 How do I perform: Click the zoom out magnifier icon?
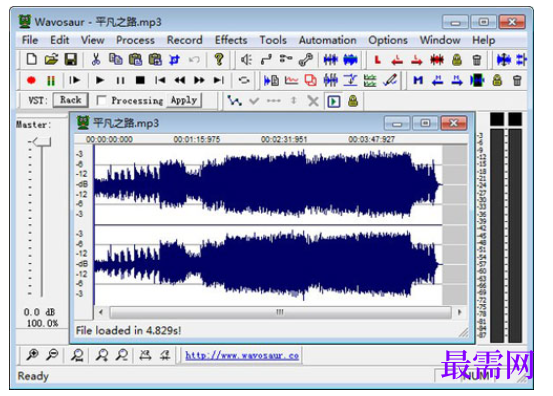[52, 355]
